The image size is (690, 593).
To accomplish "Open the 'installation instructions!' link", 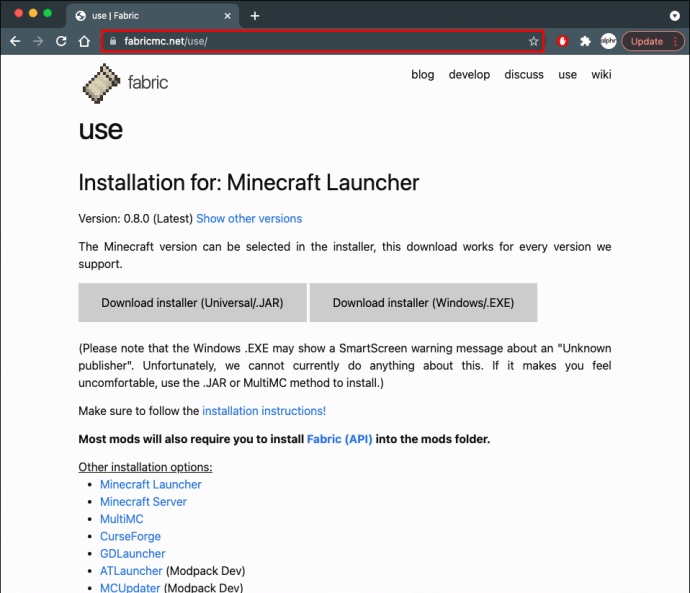I will [x=264, y=411].
